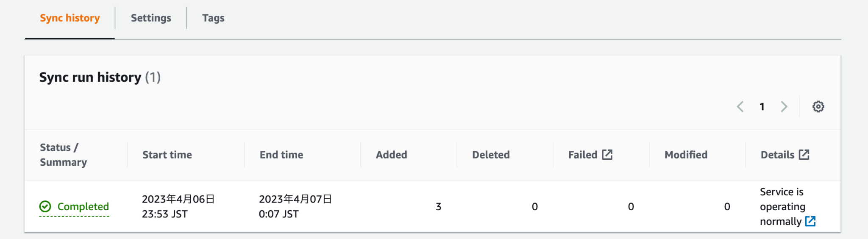868x239 pixels.
Task: Open table preferences gear icon
Action: (818, 106)
